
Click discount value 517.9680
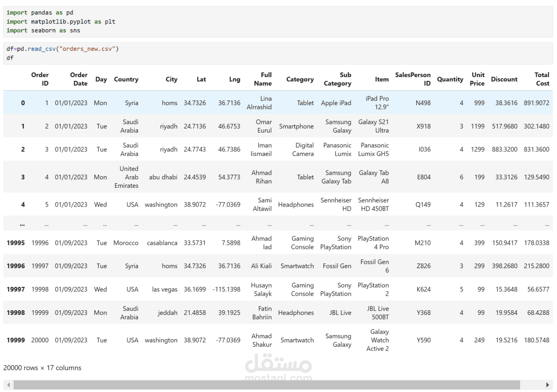click(x=505, y=126)
